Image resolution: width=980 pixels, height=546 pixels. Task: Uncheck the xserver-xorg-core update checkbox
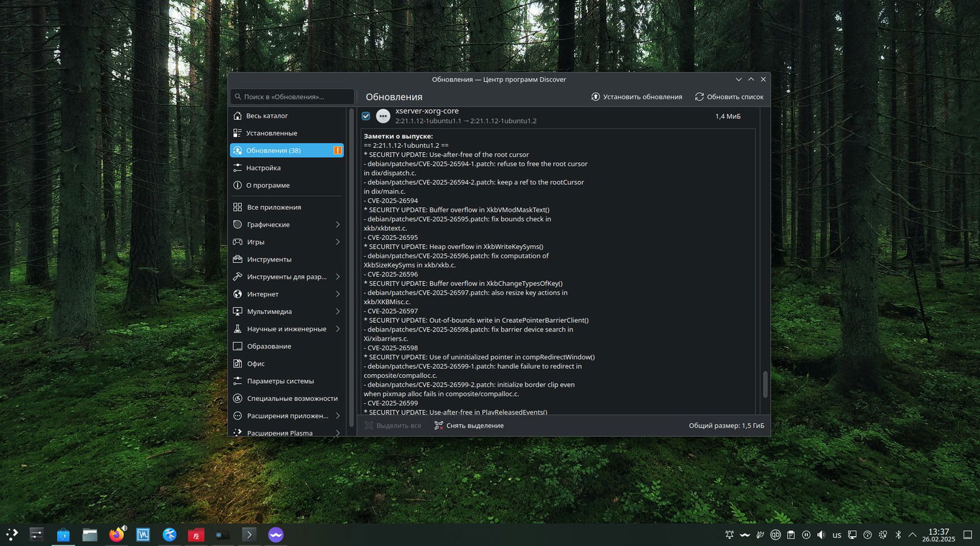(x=366, y=116)
